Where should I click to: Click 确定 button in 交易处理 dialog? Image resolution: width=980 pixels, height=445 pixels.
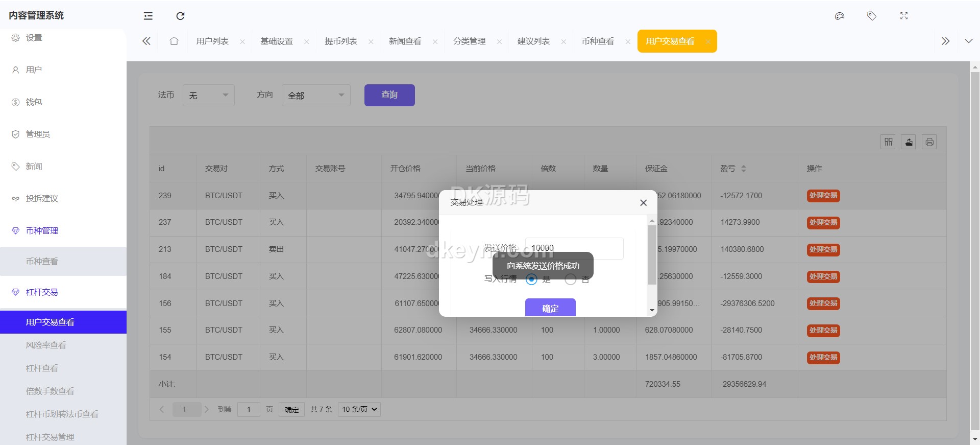point(550,308)
